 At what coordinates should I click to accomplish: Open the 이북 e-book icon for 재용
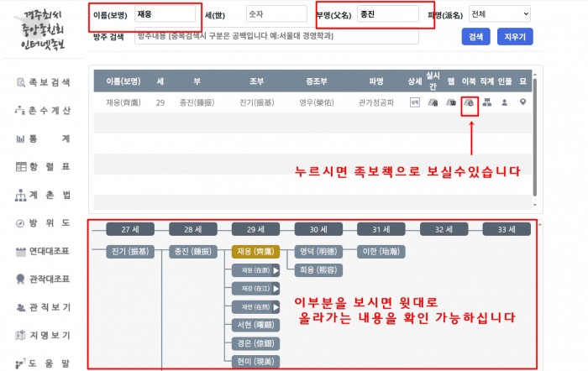tap(470, 102)
